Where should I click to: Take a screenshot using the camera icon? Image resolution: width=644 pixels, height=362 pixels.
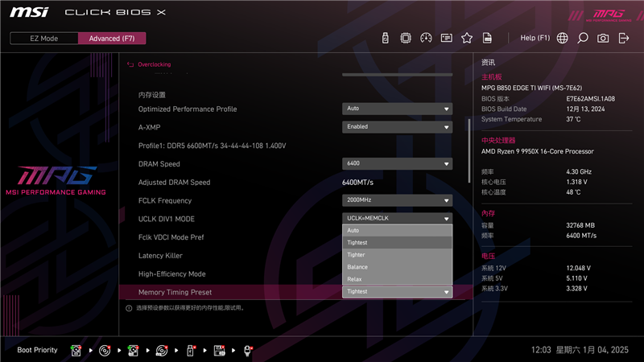pos(603,38)
